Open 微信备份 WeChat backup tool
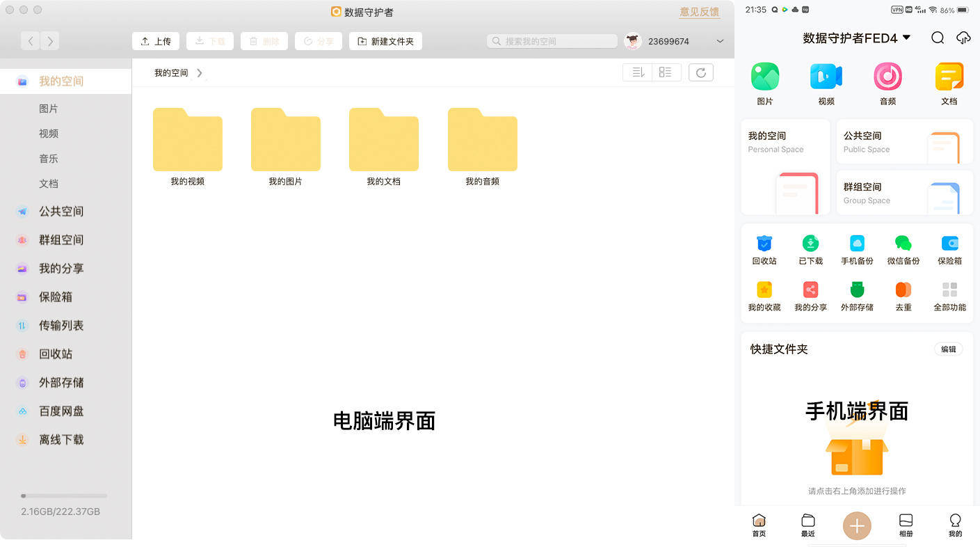Image resolution: width=980 pixels, height=547 pixels. [x=903, y=249]
